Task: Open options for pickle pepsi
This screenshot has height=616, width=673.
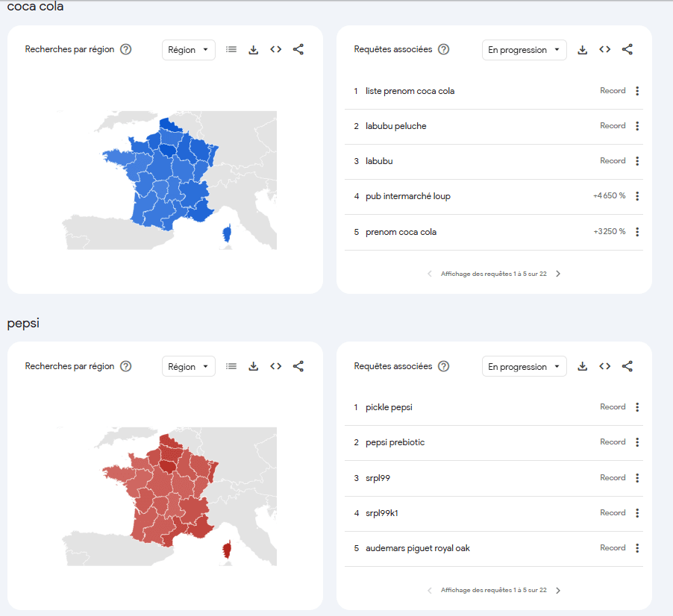Action: pos(637,407)
